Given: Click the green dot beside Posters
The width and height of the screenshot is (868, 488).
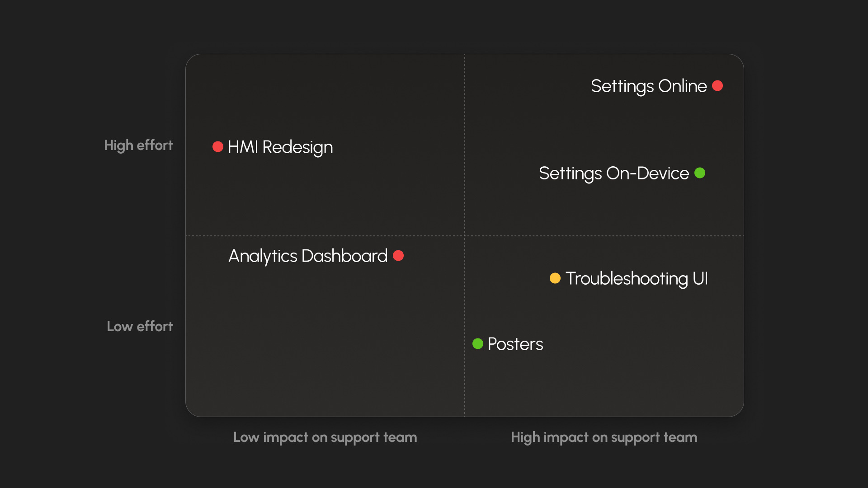Looking at the screenshot, I should coord(478,344).
